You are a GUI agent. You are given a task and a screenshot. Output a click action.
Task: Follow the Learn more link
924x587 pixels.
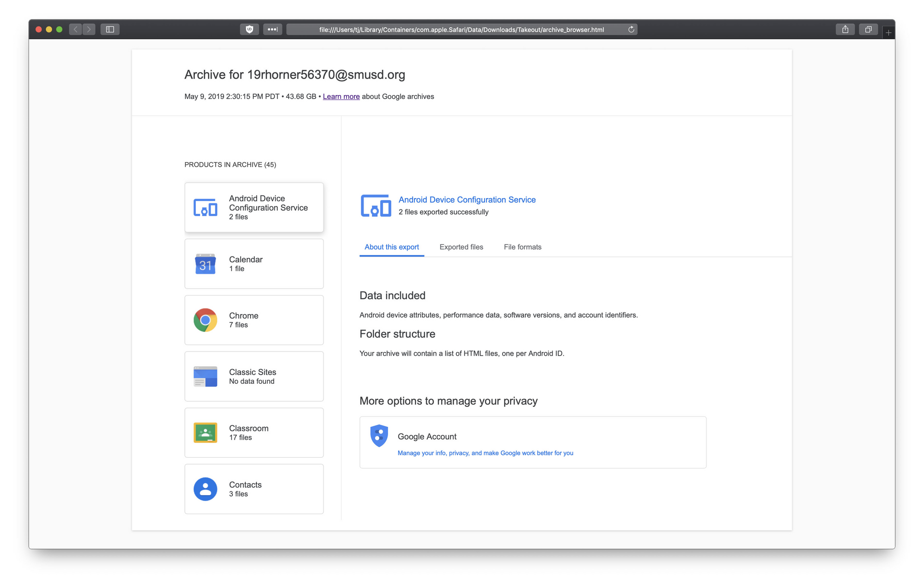[x=341, y=97]
